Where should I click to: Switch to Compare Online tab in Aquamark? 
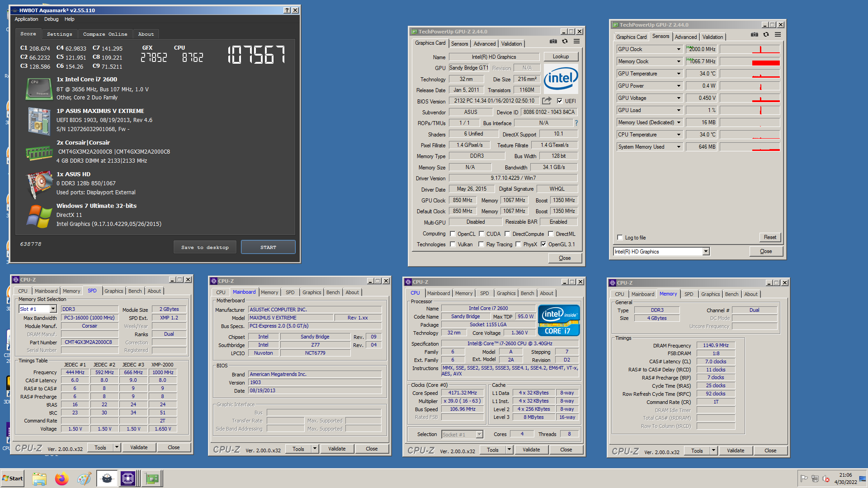click(x=105, y=34)
